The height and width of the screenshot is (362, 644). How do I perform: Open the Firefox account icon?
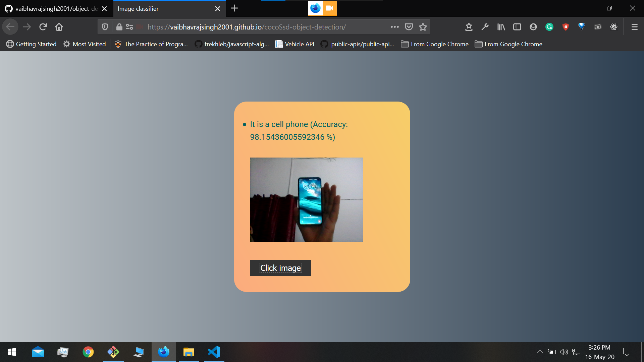click(x=533, y=27)
